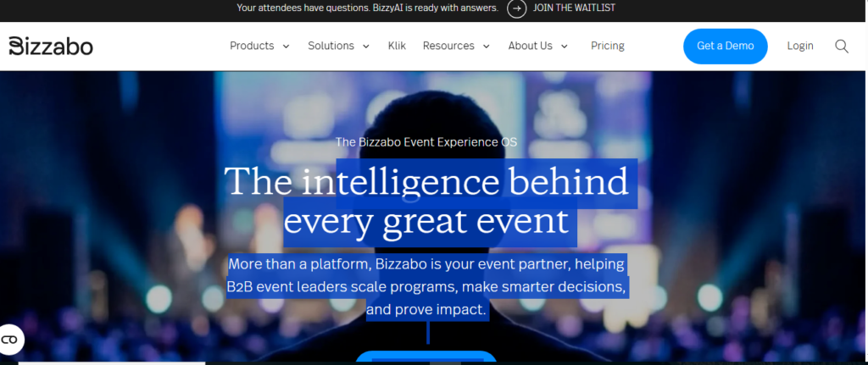The width and height of the screenshot is (868, 365).
Task: Open the accessibility widget icon
Action: (10, 340)
